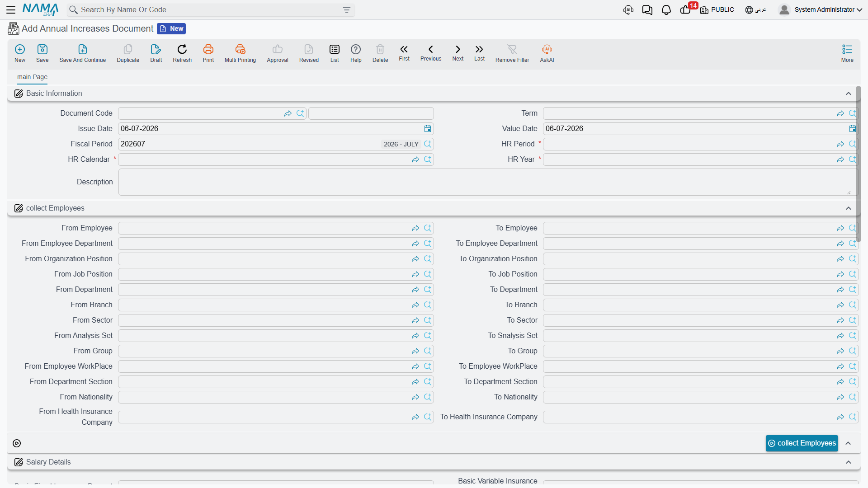
Task: Switch to main Page tab
Action: point(32,77)
